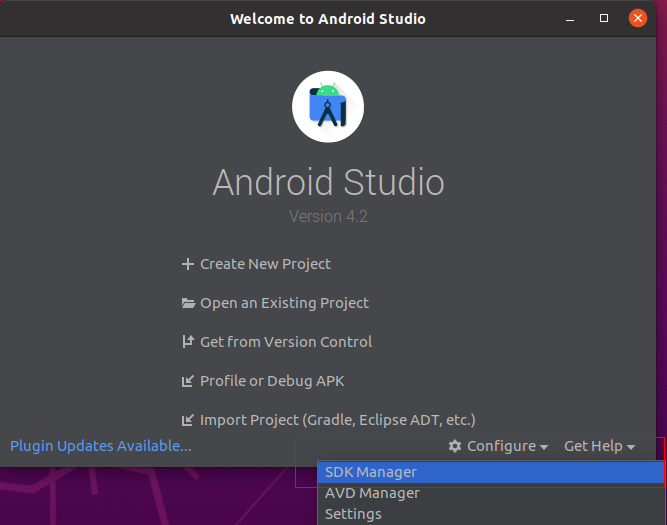Minimize the Welcome to Android Studio window
Image resolution: width=667 pixels, height=525 pixels.
[x=570, y=19]
